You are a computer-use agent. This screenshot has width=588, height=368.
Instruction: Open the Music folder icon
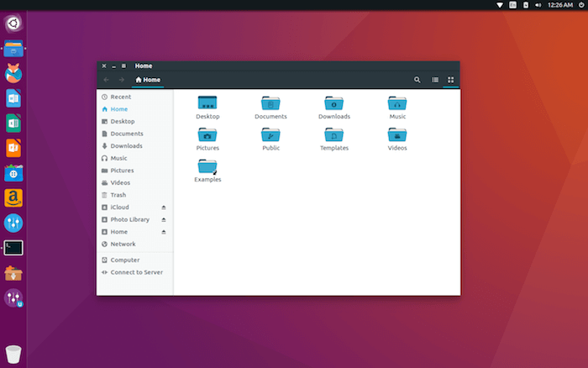397,103
